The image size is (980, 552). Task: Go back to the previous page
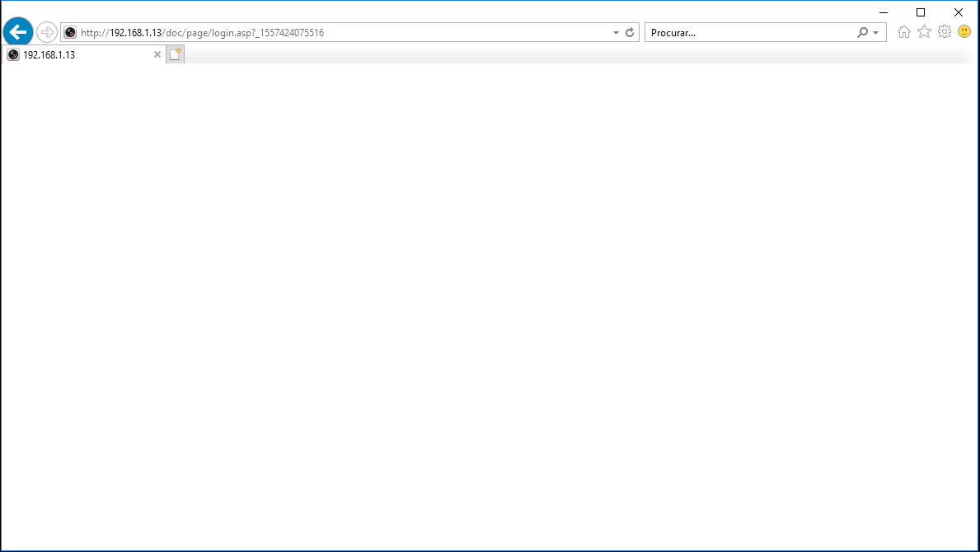pyautogui.click(x=18, y=32)
